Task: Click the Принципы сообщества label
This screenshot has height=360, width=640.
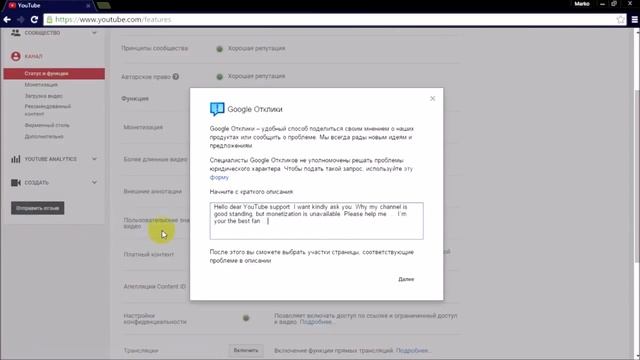Action: coord(155,48)
